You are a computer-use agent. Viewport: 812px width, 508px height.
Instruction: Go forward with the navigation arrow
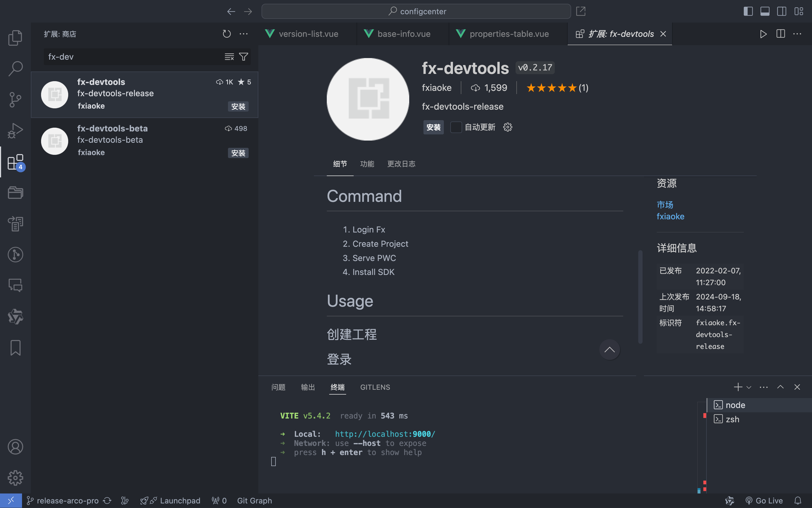tap(248, 11)
